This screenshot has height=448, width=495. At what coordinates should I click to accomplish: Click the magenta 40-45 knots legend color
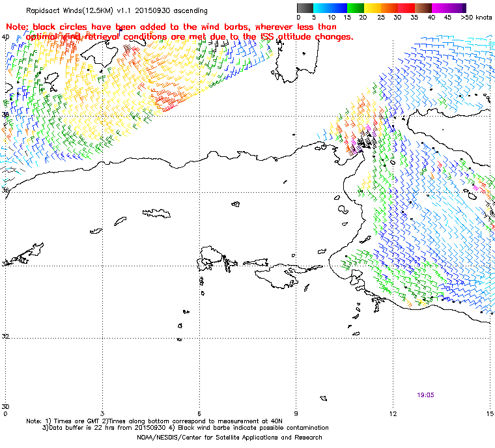(x=440, y=8)
